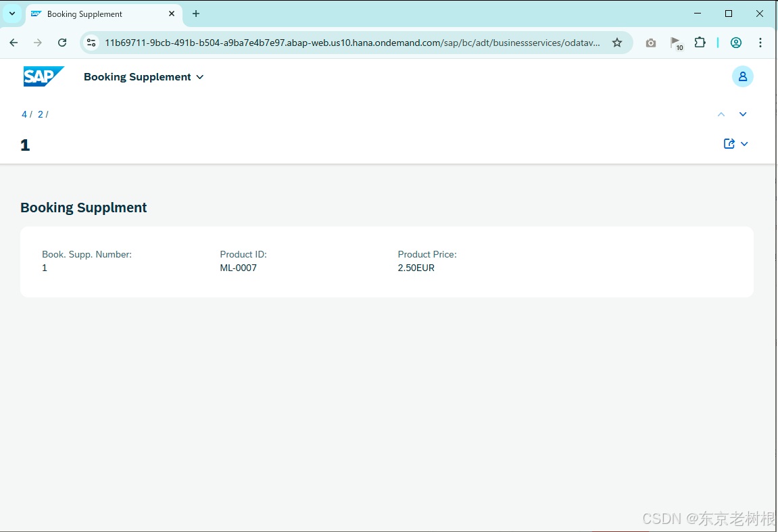The height and width of the screenshot is (532, 778).
Task: Click the Product ID label
Action: pos(243,255)
